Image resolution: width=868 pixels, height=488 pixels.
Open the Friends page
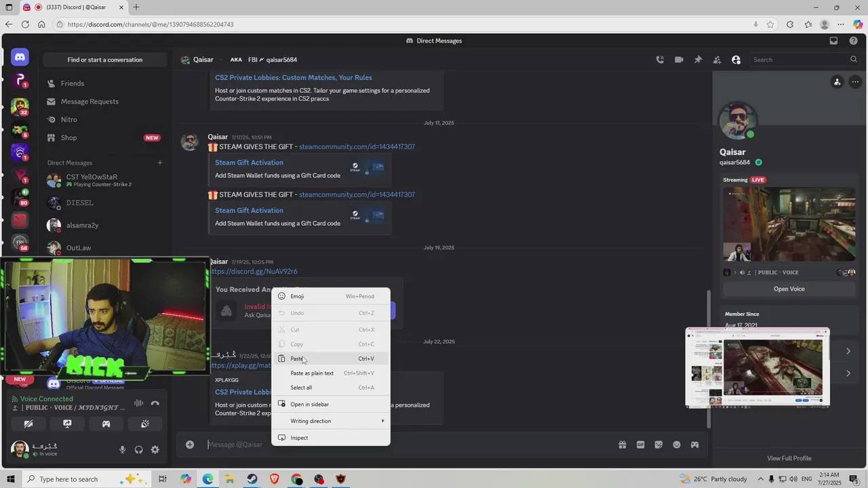[105, 83]
